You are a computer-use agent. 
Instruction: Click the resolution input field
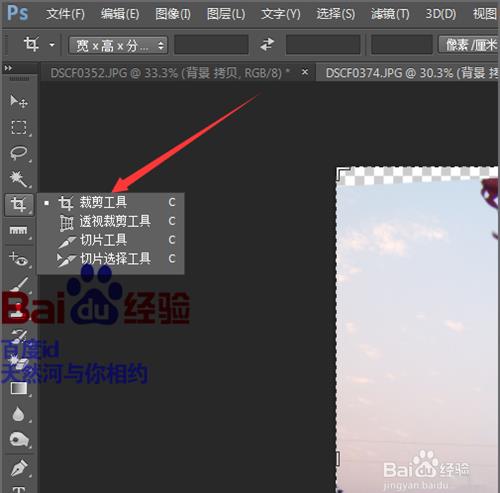point(402,44)
